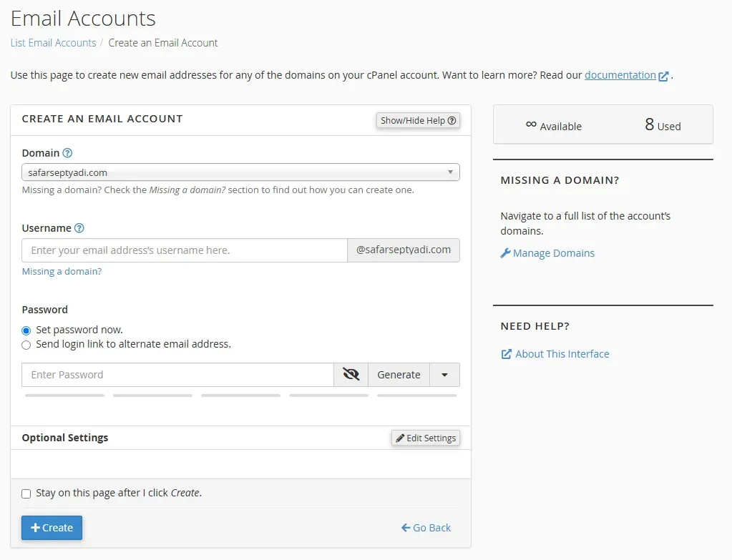Click the wrench icon next to Manage Domains

point(505,253)
